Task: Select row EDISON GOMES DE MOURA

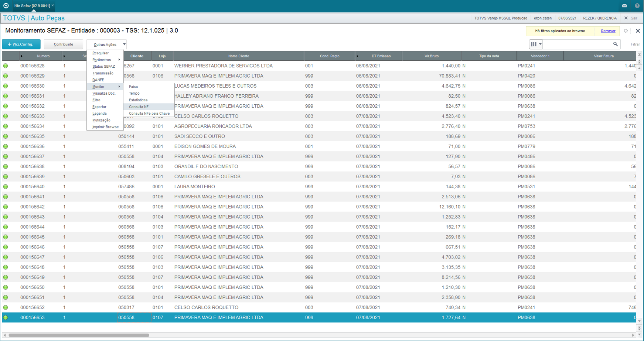Action: (x=319, y=146)
